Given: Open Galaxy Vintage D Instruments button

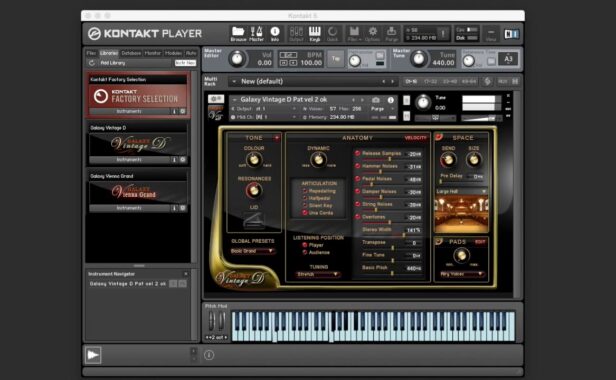Looking at the screenshot, I should [129, 160].
